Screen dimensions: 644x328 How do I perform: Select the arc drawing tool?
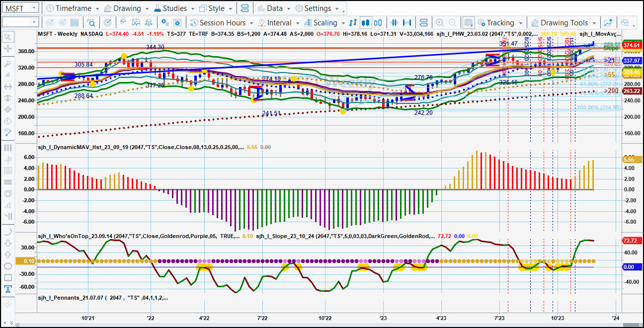point(7,232)
